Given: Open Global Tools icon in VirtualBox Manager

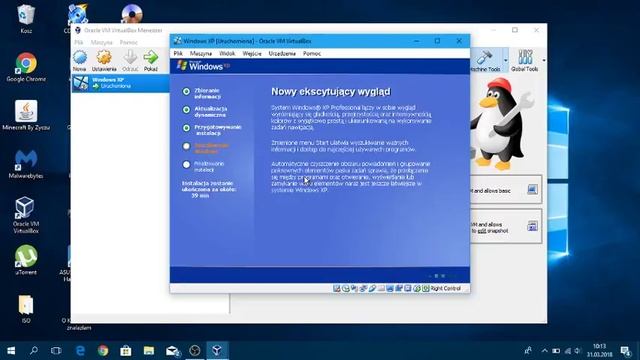Looking at the screenshot, I should pyautogui.click(x=525, y=57).
